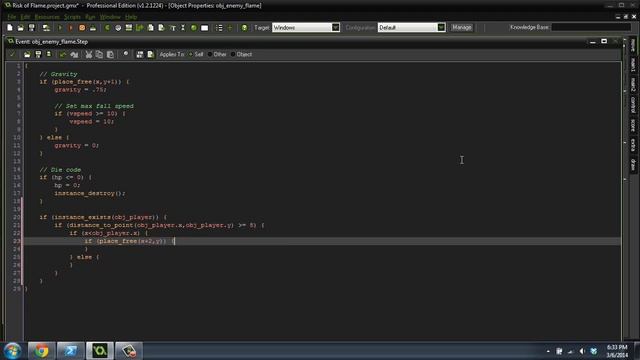Create a new project from the main toolbar
This screenshot has height=360, width=640.
tap(10, 27)
